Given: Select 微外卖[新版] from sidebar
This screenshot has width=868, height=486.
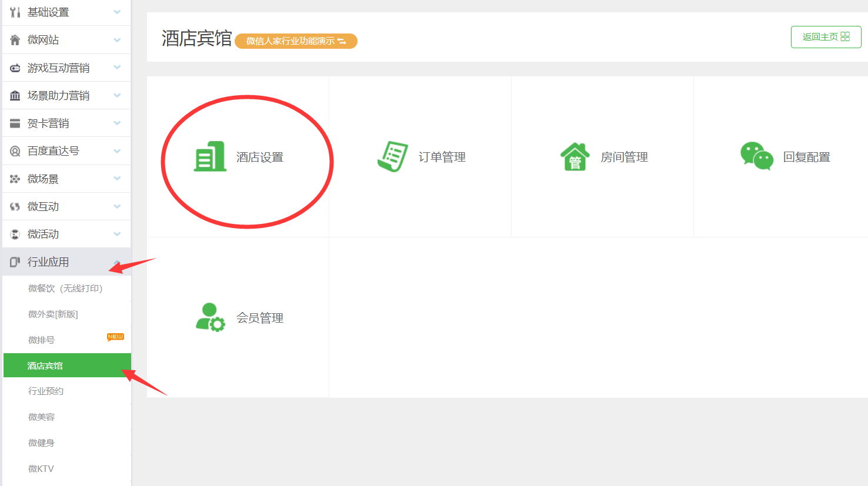Looking at the screenshot, I should pos(53,314).
